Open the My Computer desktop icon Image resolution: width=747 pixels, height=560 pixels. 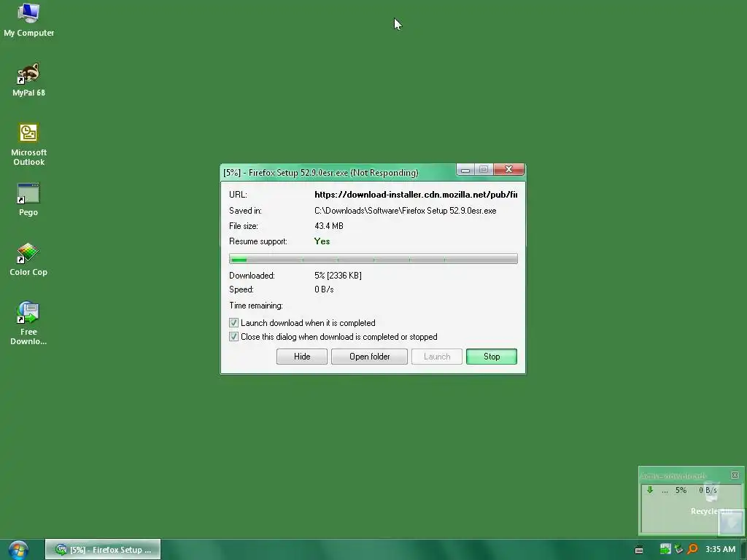click(x=28, y=20)
